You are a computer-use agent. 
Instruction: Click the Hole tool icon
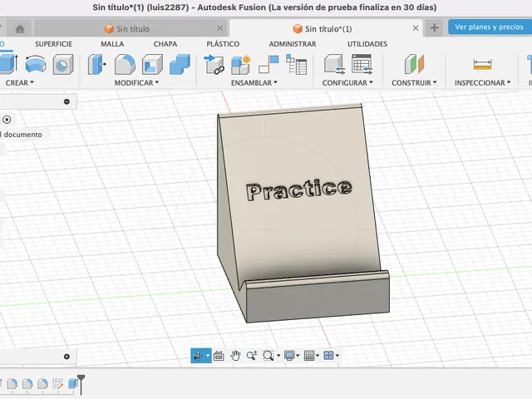coord(63,64)
